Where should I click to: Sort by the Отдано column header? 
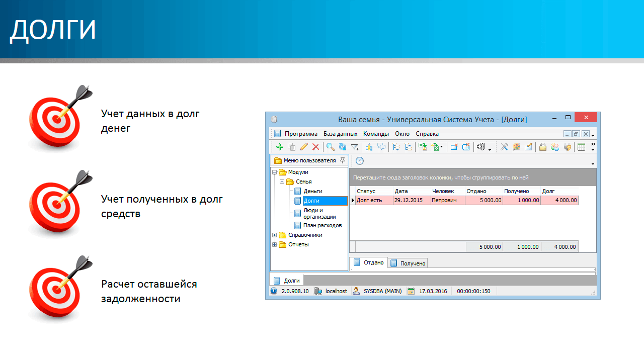tap(484, 191)
